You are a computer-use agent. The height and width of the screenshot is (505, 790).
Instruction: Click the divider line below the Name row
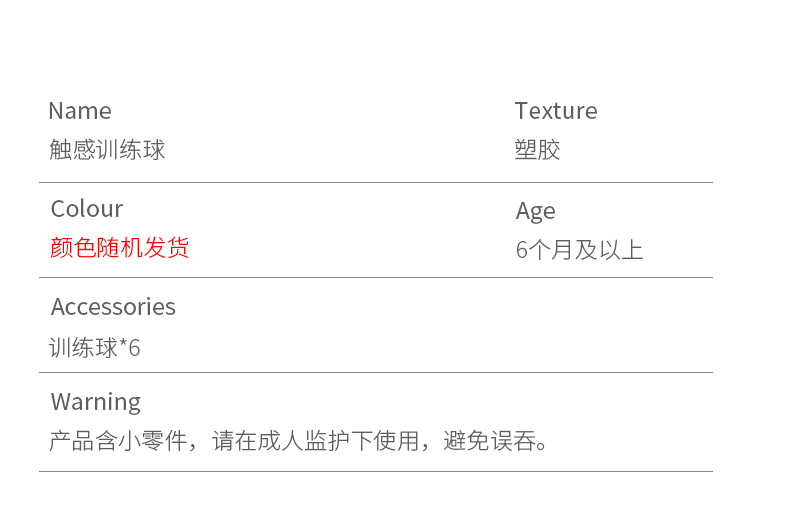(x=375, y=182)
